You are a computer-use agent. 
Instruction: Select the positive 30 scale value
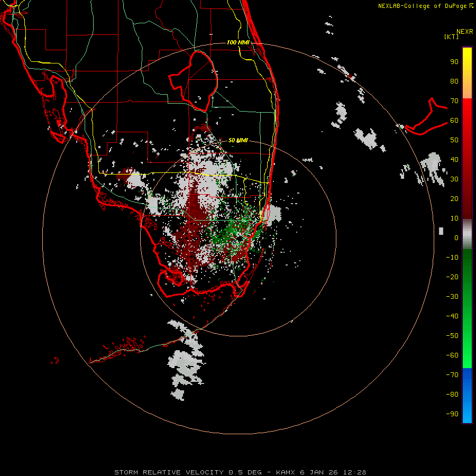pos(454,179)
